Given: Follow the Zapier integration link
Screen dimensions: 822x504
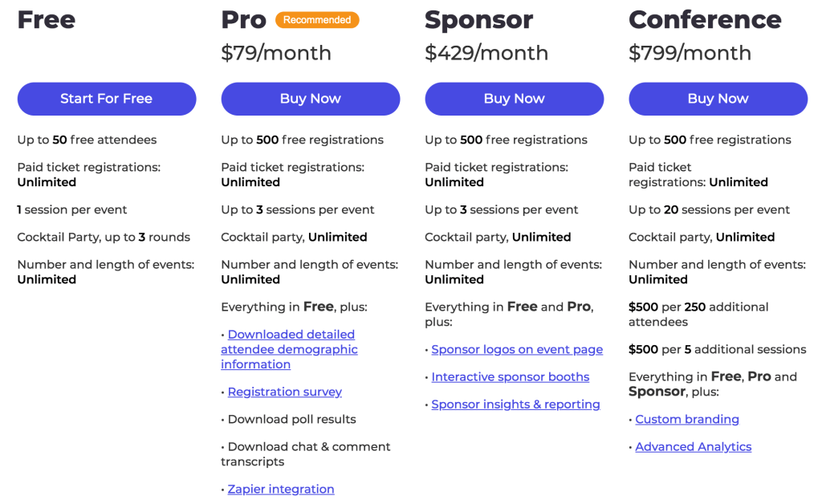Looking at the screenshot, I should tap(281, 489).
